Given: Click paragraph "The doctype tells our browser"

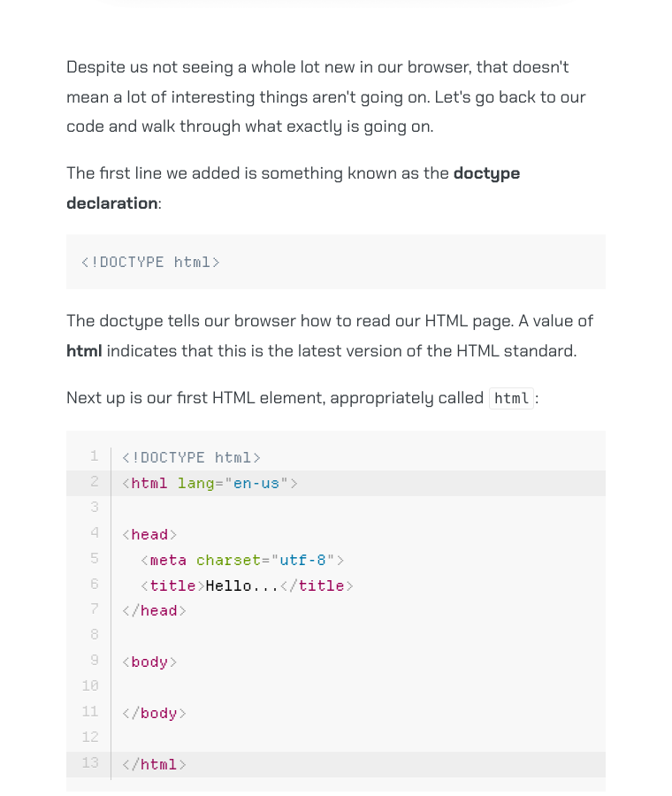Looking at the screenshot, I should pyautogui.click(x=330, y=336).
